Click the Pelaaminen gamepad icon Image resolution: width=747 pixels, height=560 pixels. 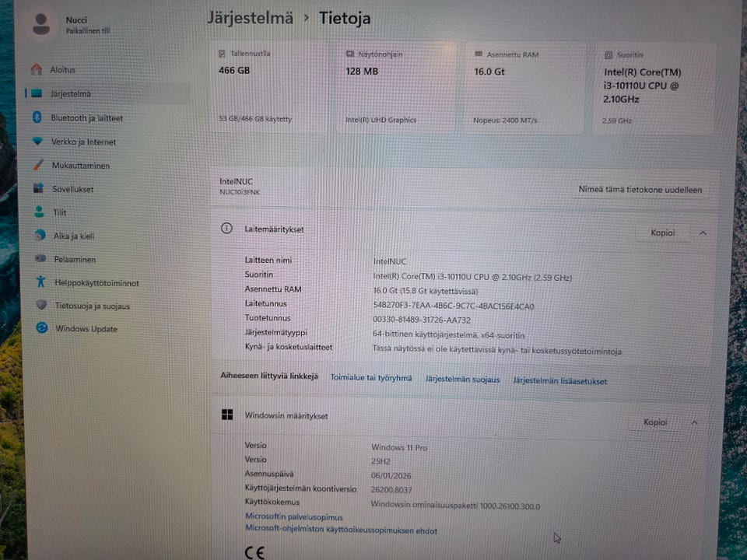40,258
